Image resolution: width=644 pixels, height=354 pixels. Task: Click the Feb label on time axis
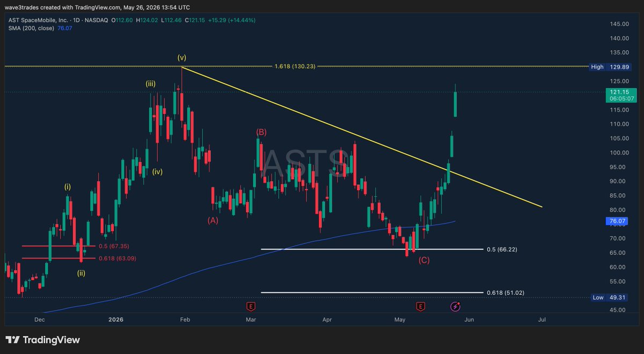coord(185,320)
